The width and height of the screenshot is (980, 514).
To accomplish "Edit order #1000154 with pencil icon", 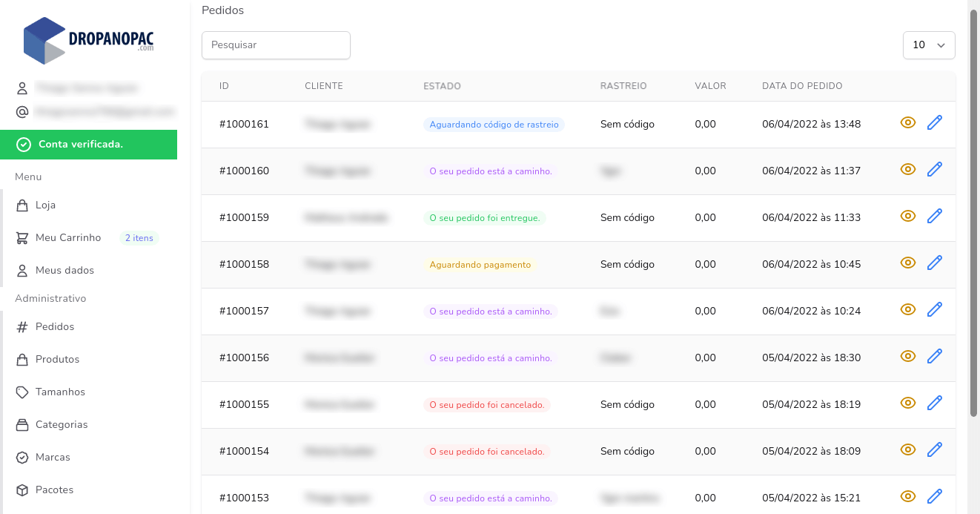I will [x=935, y=450].
